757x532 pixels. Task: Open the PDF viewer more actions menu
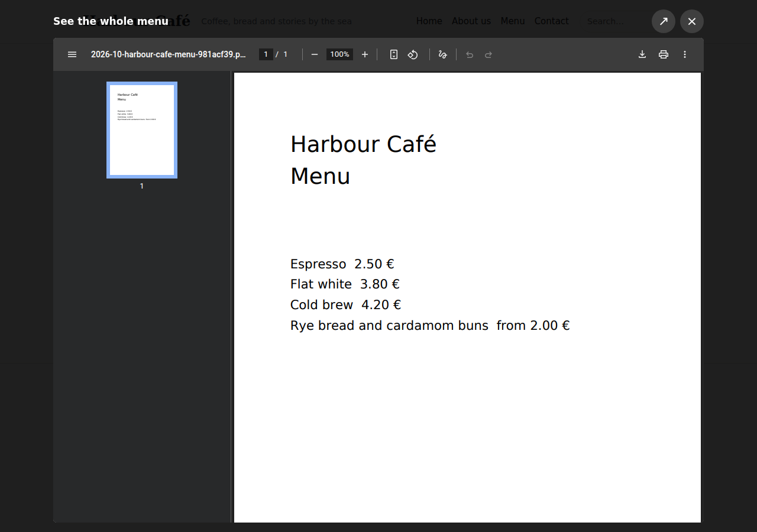(685, 54)
